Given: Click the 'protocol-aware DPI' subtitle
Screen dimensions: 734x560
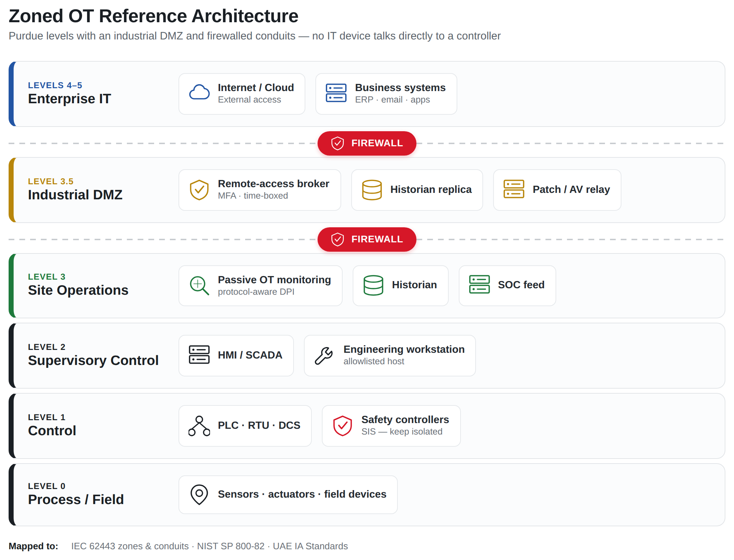Looking at the screenshot, I should point(256,292).
